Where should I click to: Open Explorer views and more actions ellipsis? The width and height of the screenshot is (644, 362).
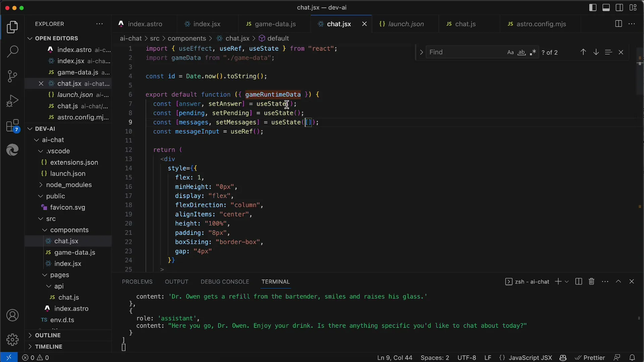(99, 24)
